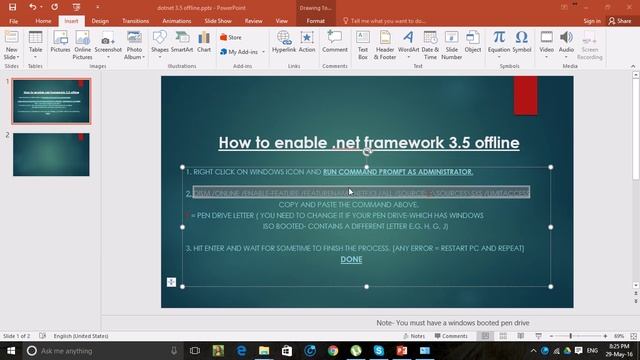Switch to the View tab

281,21
